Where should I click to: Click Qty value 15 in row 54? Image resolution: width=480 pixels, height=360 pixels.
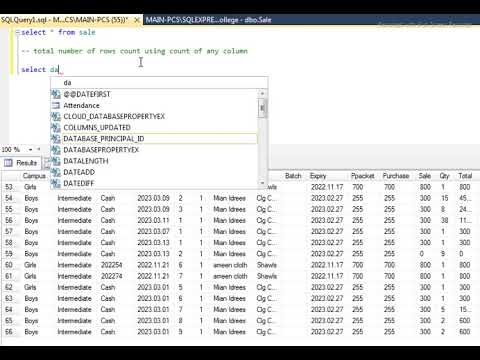pyautogui.click(x=445, y=198)
